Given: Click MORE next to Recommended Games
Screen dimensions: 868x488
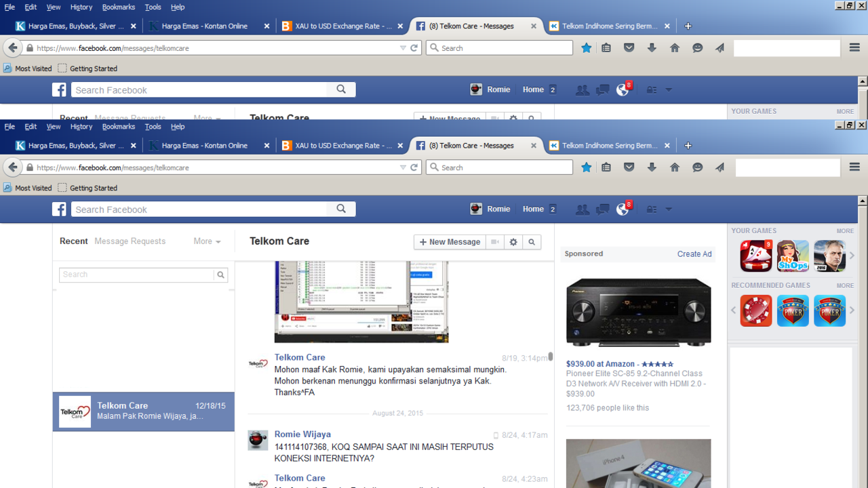Looking at the screenshot, I should pyautogui.click(x=845, y=286).
